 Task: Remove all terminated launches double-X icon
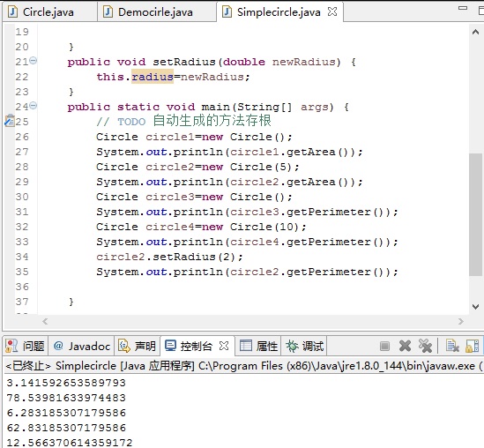425,346
